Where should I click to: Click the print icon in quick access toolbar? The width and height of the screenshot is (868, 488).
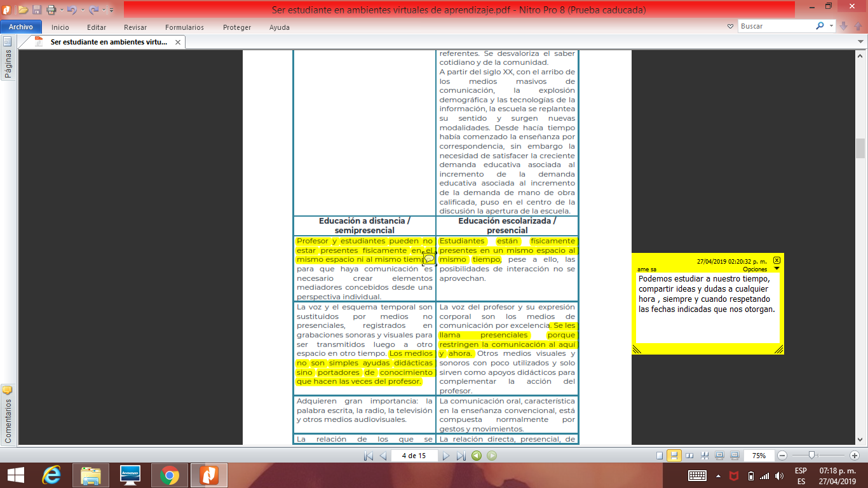[x=51, y=10]
